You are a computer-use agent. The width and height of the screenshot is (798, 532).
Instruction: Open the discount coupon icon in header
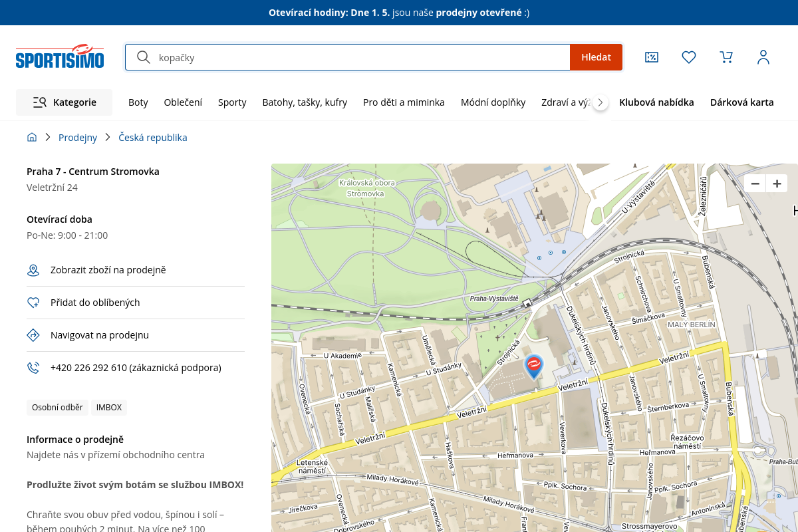(652, 57)
